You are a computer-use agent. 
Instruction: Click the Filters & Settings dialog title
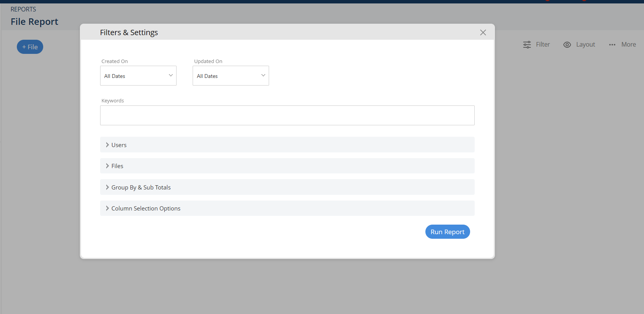coord(129,32)
